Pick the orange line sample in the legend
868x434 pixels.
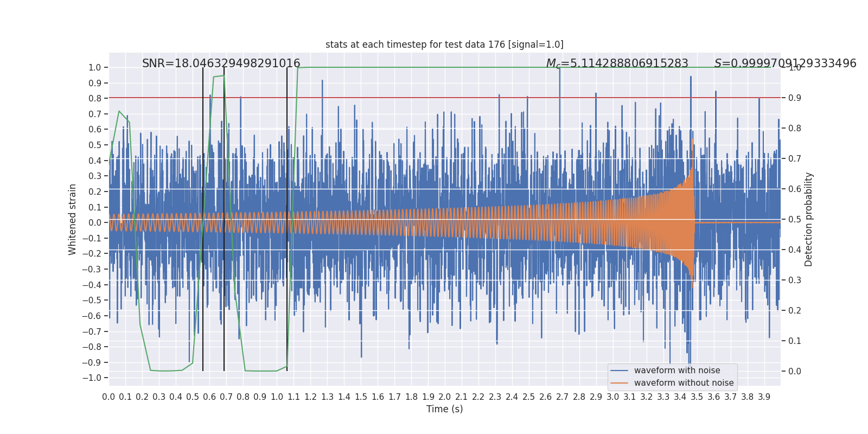click(619, 383)
